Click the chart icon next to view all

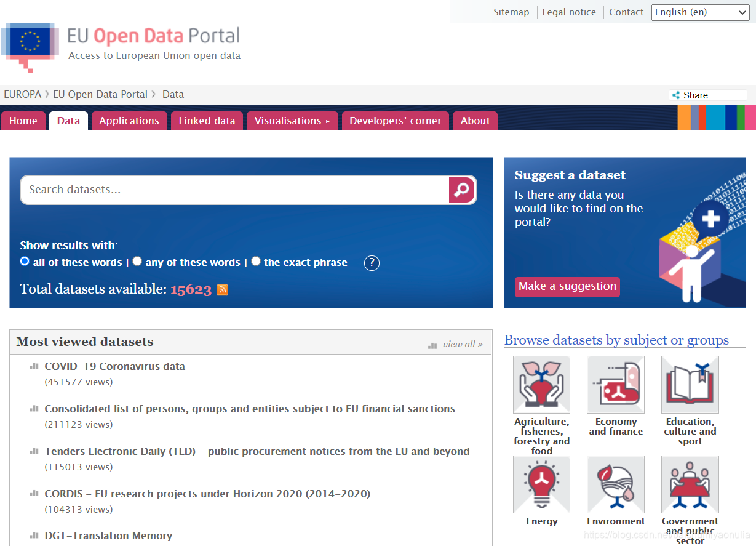(x=432, y=345)
